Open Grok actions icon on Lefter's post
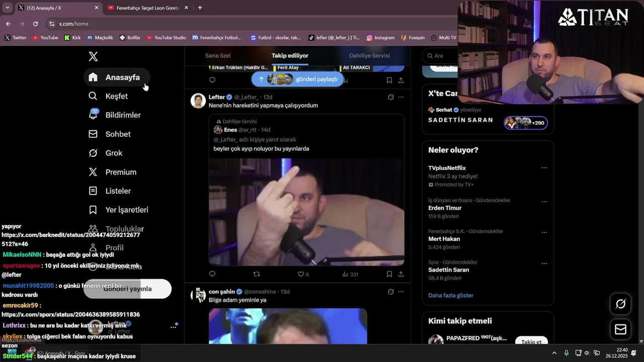This screenshot has height=362, width=644. pos(390,97)
